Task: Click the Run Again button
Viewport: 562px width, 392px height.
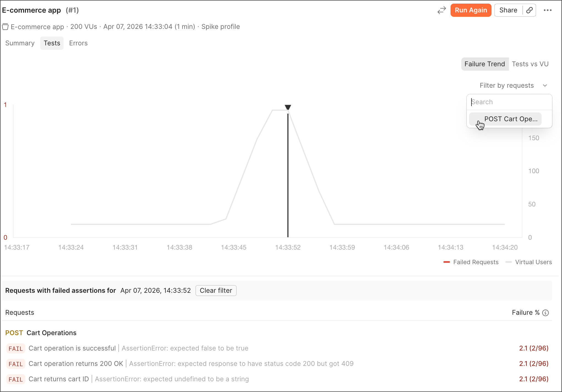Action: tap(471, 10)
